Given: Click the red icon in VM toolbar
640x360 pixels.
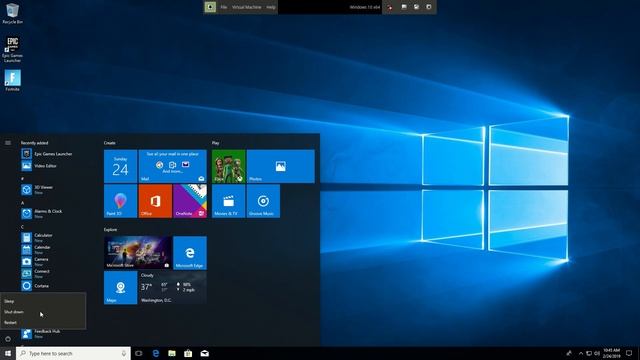Looking at the screenshot, I should (x=390, y=7).
